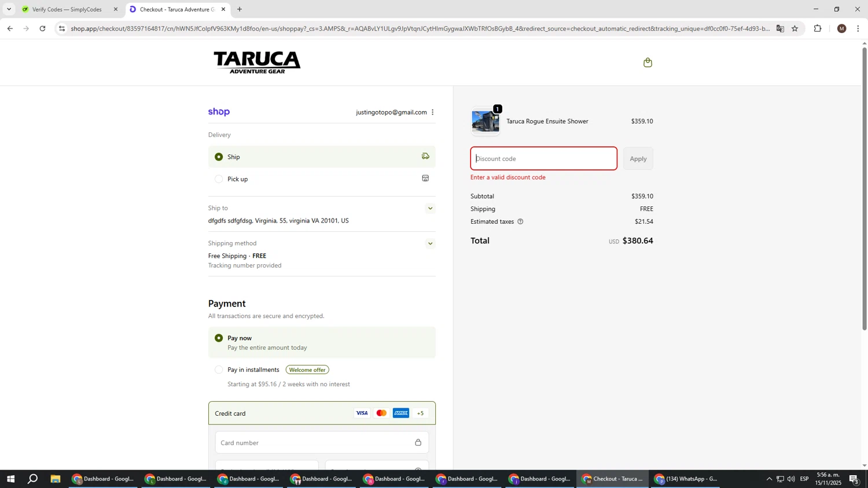
Task: Go back with the browser back arrow
Action: point(10,28)
